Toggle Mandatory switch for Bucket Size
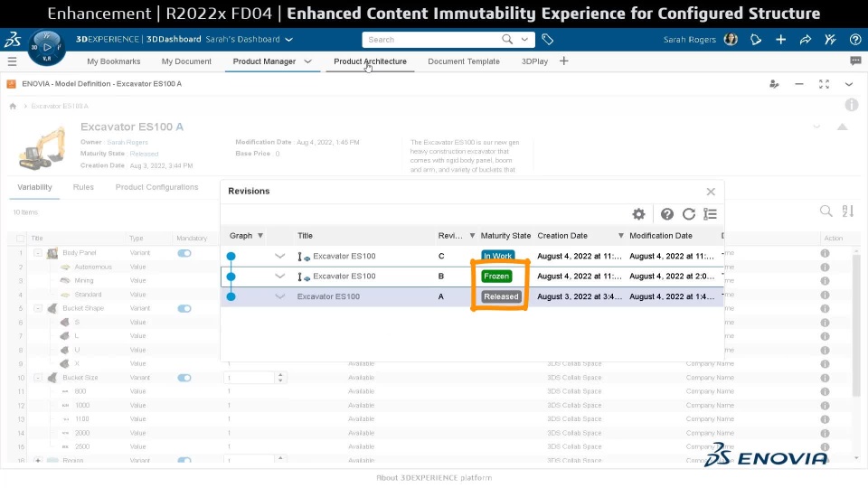The image size is (868, 488). (184, 378)
